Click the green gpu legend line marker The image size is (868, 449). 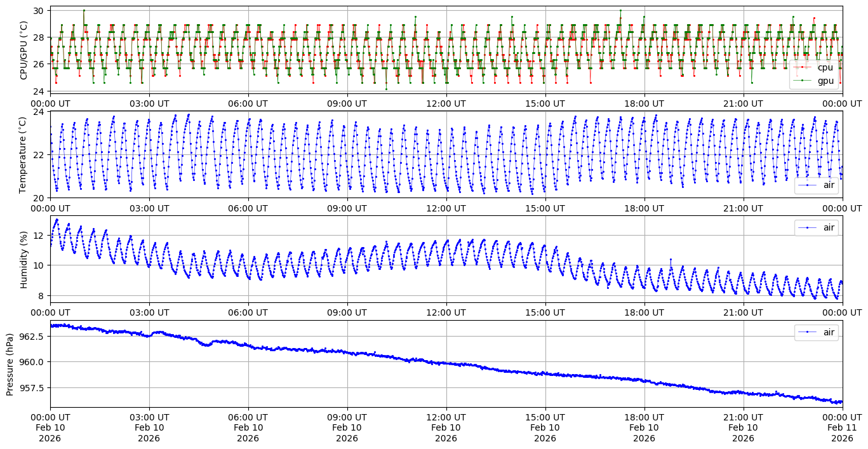[x=802, y=80]
